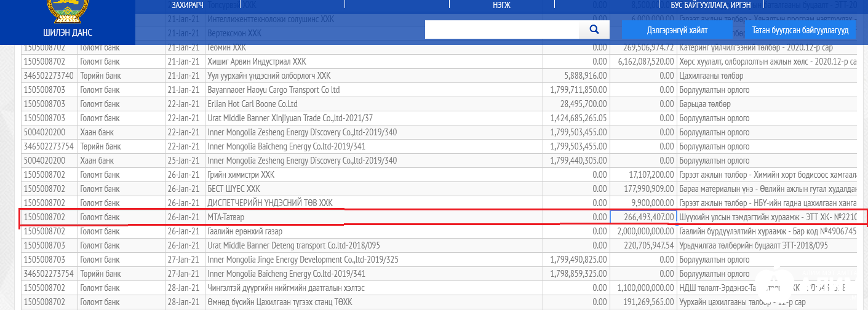Screen dimensions: 868x310
Task: Click the search text input field
Action: pos(501,30)
